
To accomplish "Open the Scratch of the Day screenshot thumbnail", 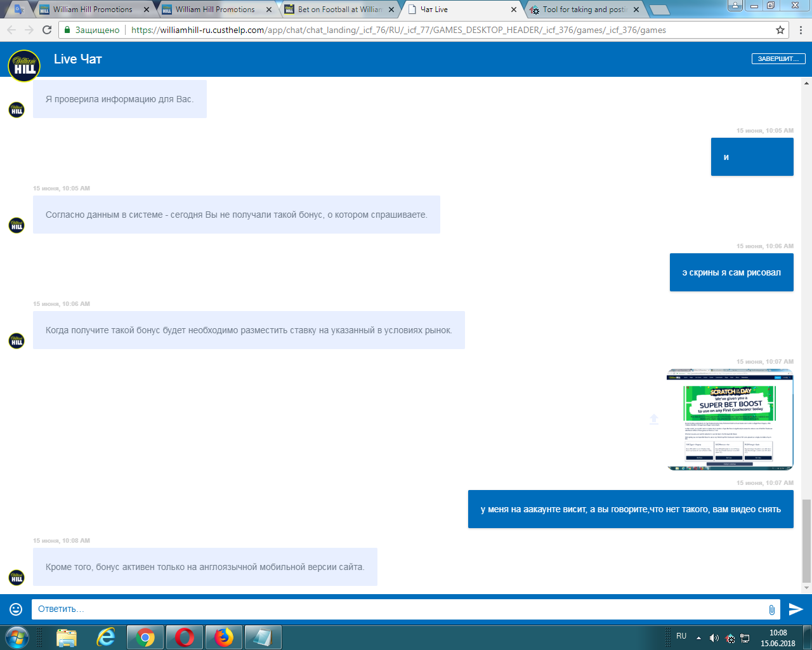I will (x=730, y=420).
